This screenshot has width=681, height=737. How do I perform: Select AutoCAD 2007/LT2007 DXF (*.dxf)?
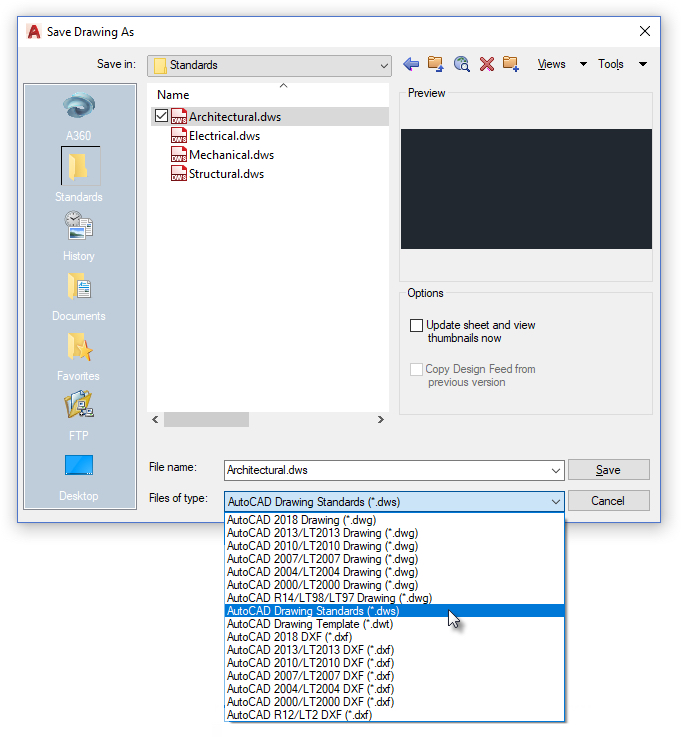coord(394,676)
